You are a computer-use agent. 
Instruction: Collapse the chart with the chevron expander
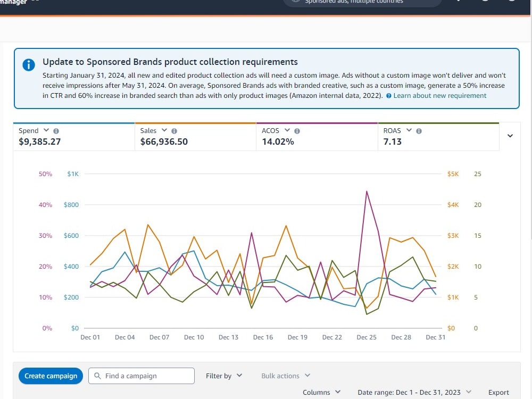[x=510, y=136]
